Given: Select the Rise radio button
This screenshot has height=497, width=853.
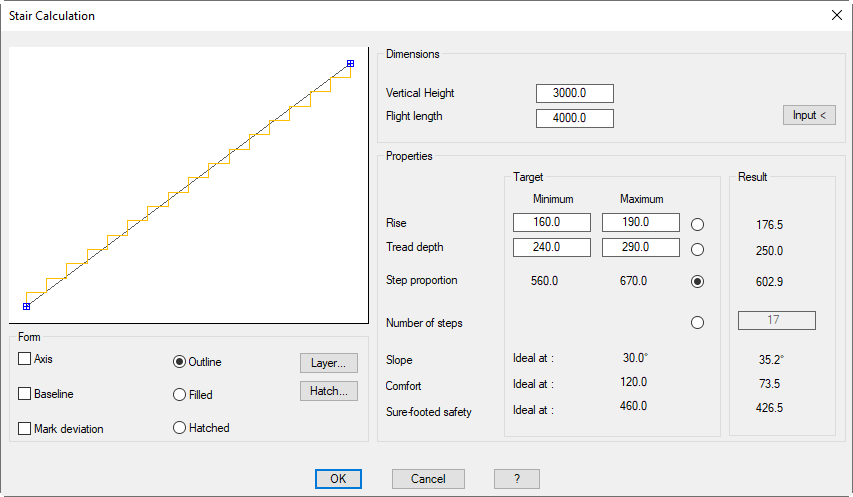Looking at the screenshot, I should [x=697, y=224].
